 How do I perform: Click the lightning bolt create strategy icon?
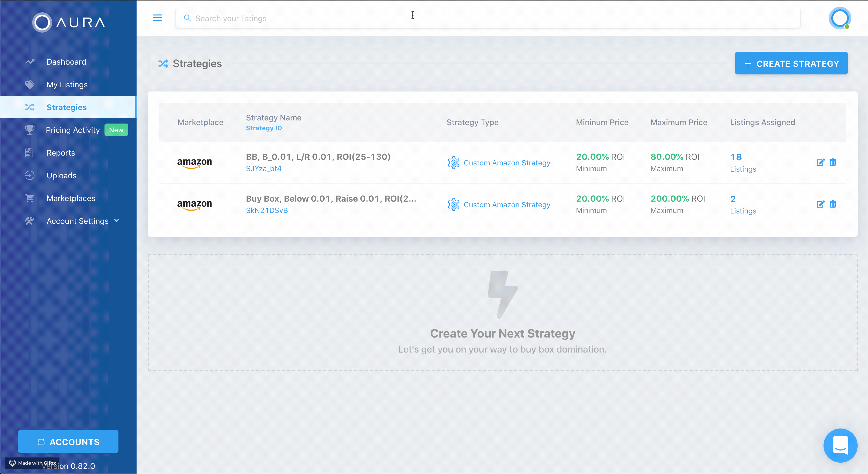pos(502,294)
